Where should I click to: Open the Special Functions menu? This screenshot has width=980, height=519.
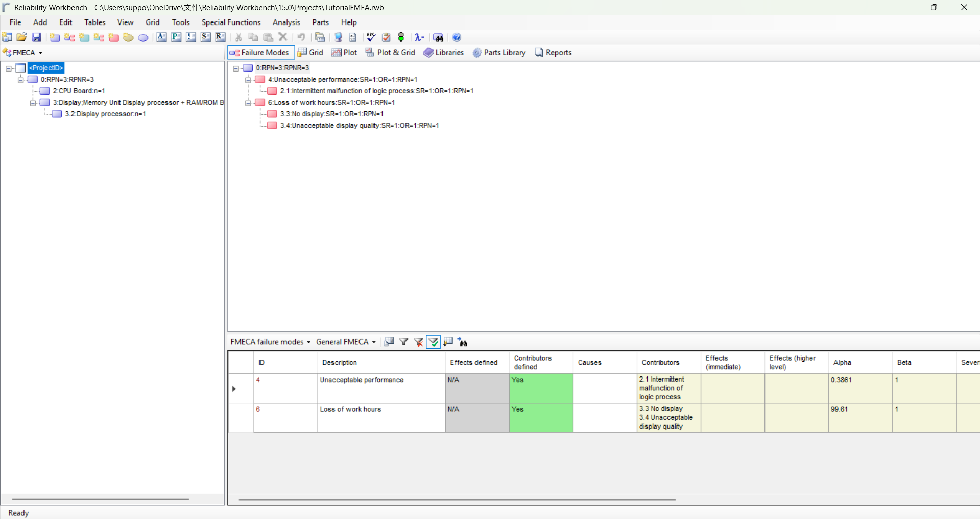pyautogui.click(x=231, y=22)
